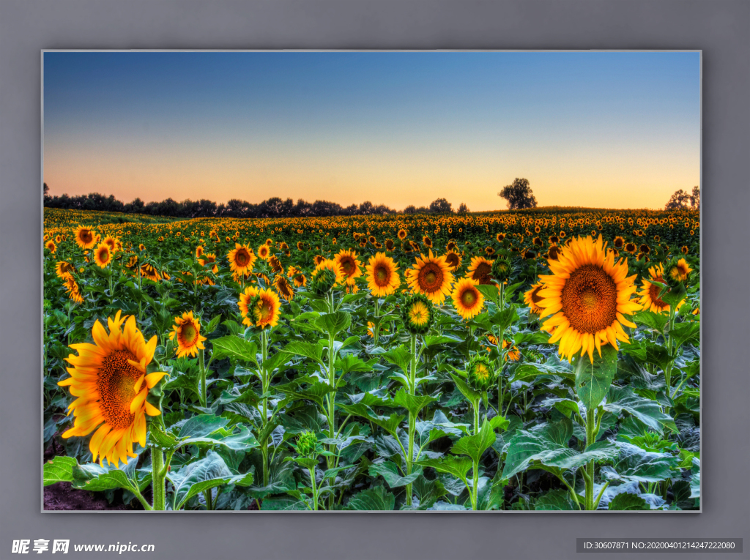Click the deep blue upper sky
The height and width of the screenshot is (560, 750).
(x=366, y=81)
